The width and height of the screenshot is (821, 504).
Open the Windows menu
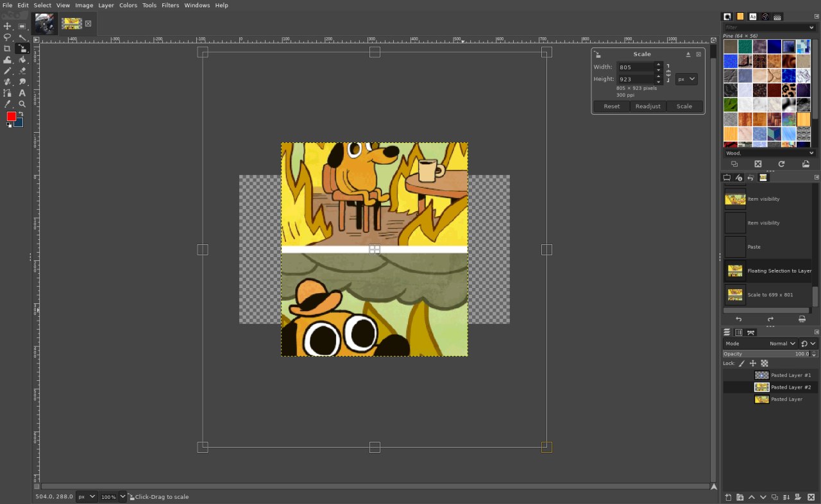197,5
